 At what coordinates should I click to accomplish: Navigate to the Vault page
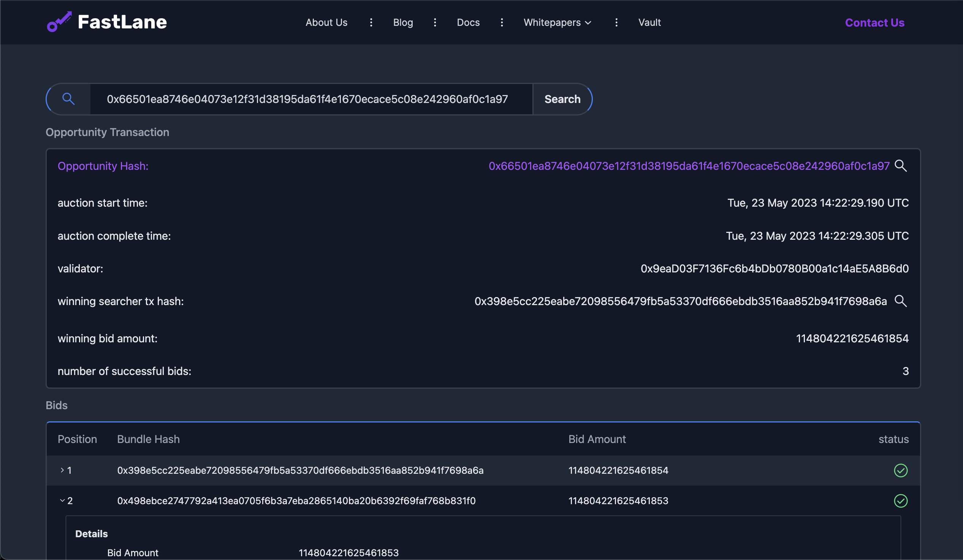click(649, 22)
